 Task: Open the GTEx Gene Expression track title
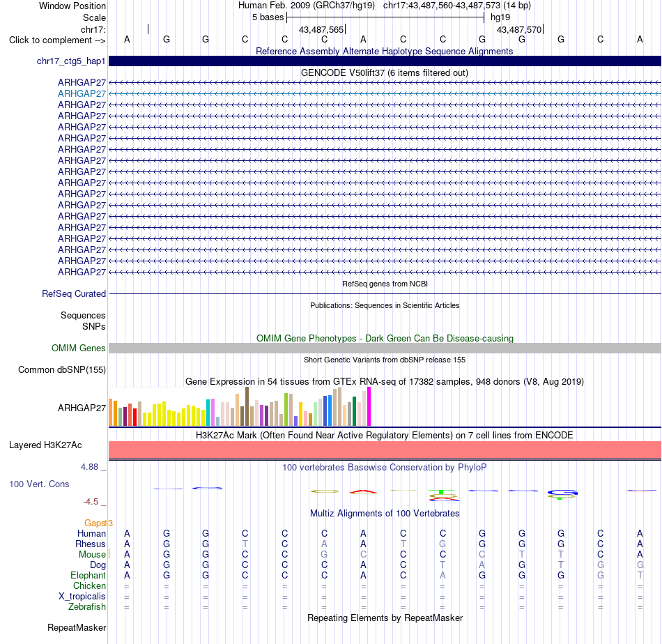(385, 382)
